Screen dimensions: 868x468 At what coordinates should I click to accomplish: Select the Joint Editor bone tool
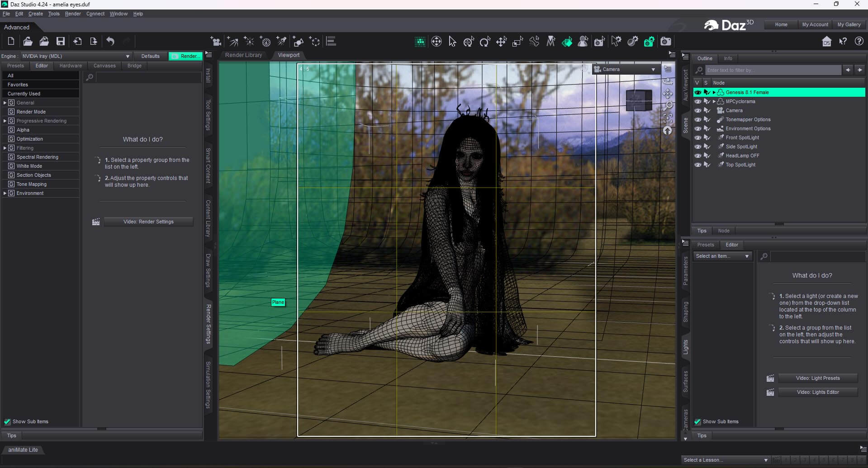(534, 42)
